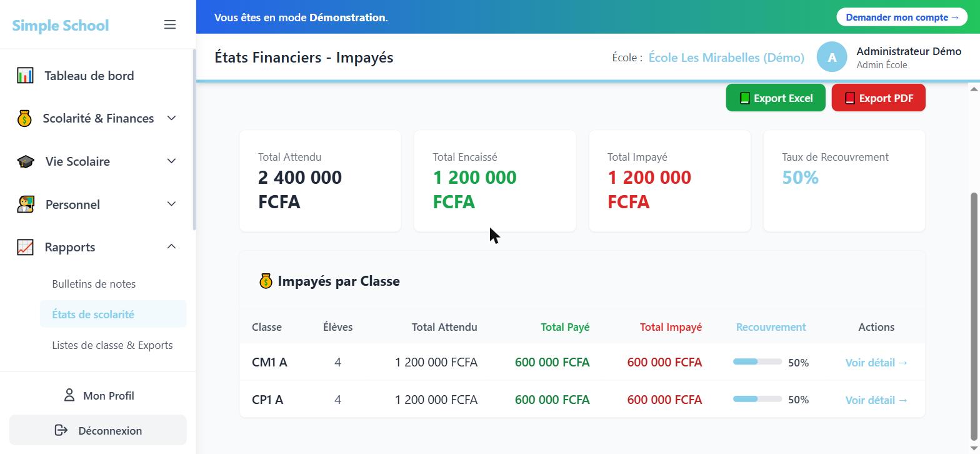
Task: Click the Élèves column header
Action: pos(337,327)
